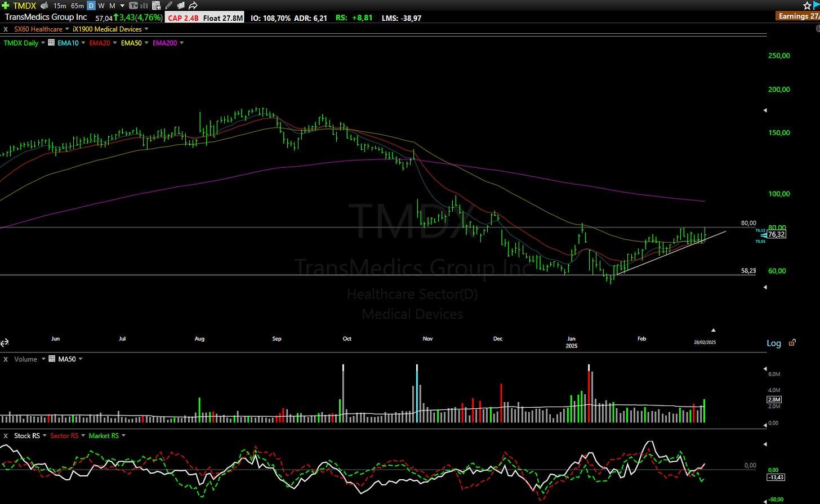Open the chart template folder icon
820x504 pixels.
click(181, 6)
